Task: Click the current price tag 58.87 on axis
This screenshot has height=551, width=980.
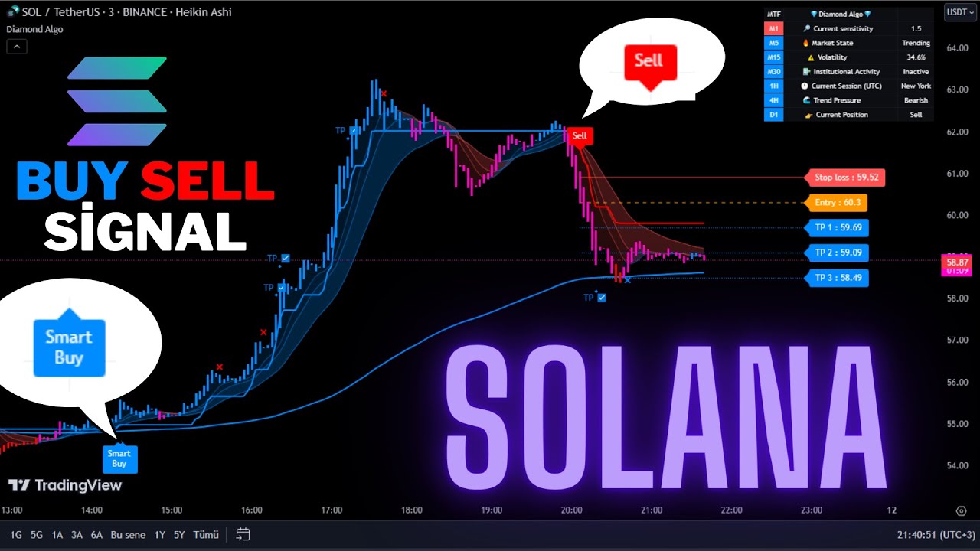Action: [959, 262]
